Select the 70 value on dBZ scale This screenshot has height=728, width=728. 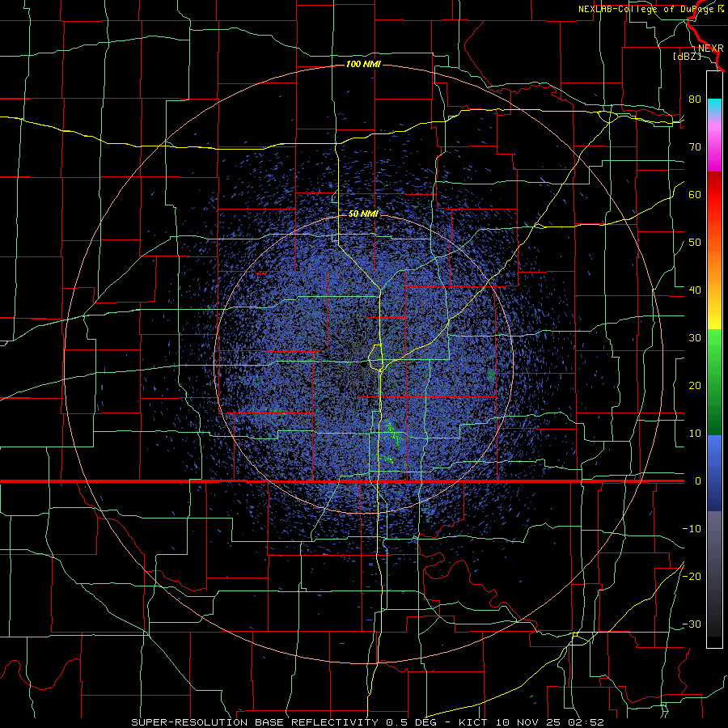tap(695, 147)
